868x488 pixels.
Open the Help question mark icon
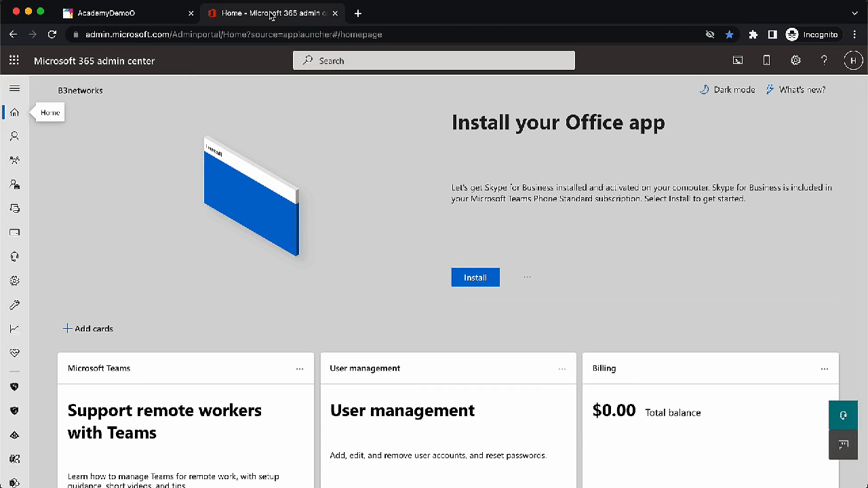pos(824,60)
